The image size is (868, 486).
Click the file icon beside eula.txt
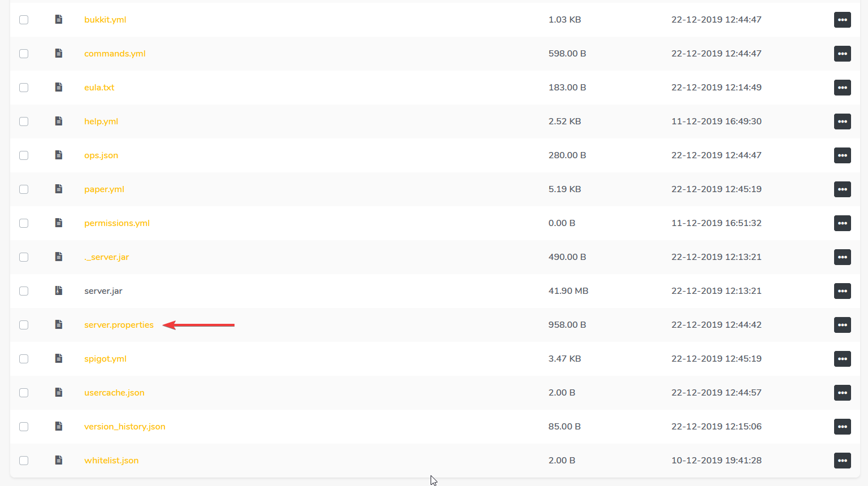point(58,88)
